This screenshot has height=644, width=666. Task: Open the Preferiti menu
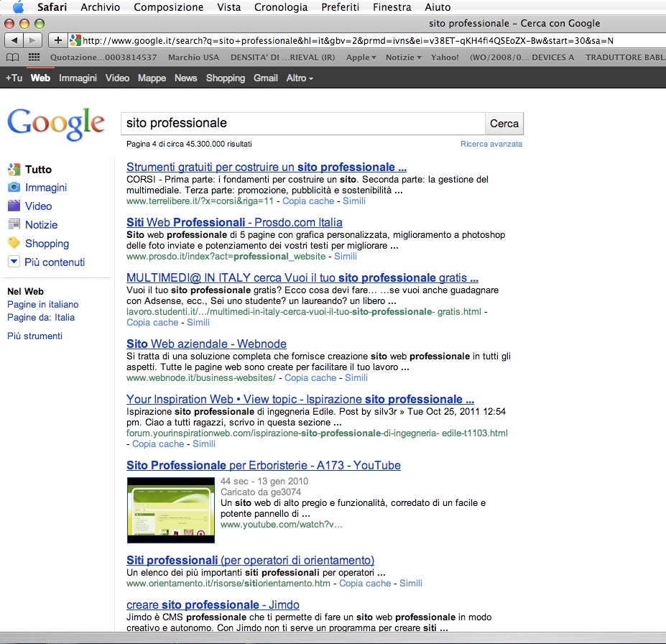(x=341, y=6)
